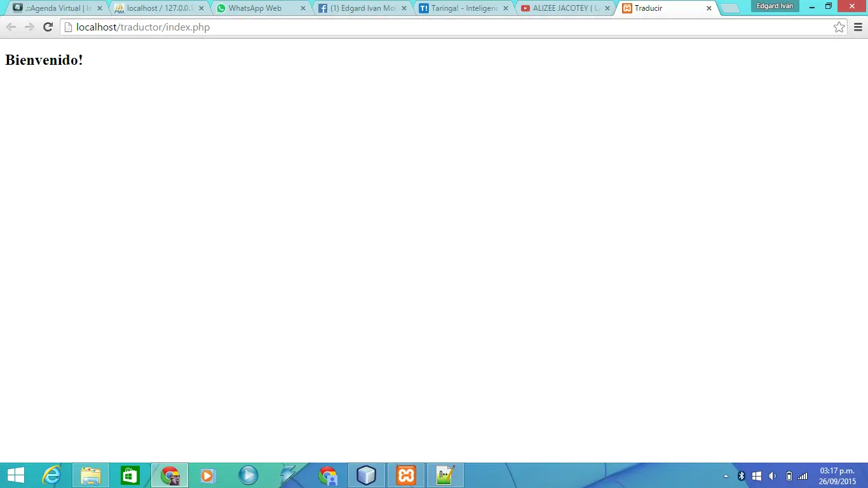Viewport: 868px width, 488px height.
Task: Close the WhatsApp Web tab
Action: click(302, 8)
